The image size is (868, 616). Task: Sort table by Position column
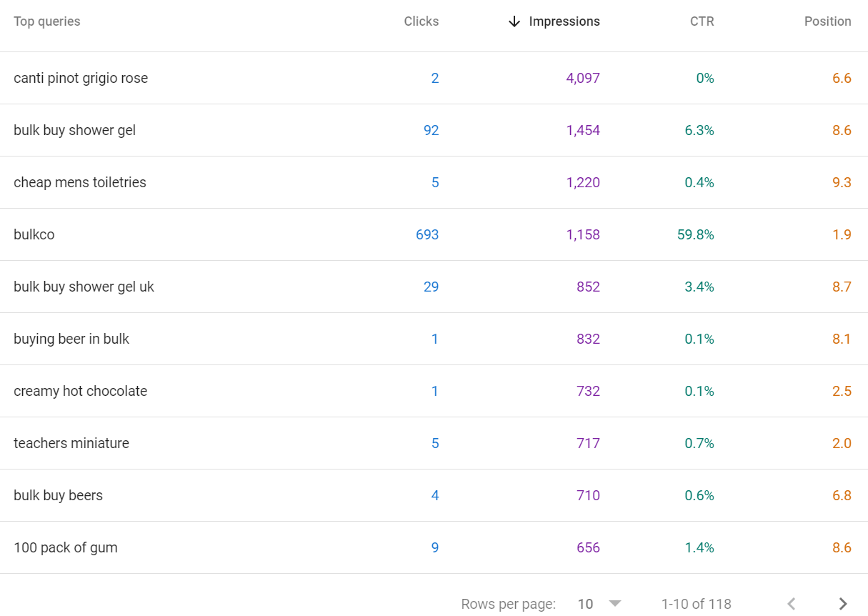point(827,21)
